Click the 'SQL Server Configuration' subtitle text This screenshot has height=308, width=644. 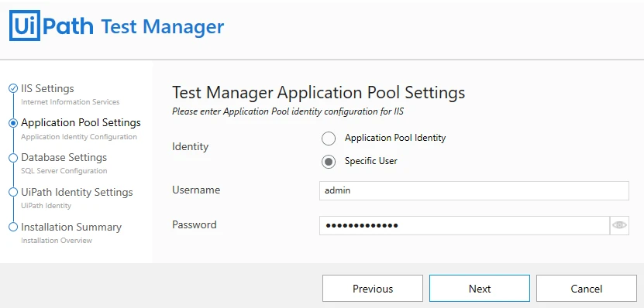[x=64, y=171]
